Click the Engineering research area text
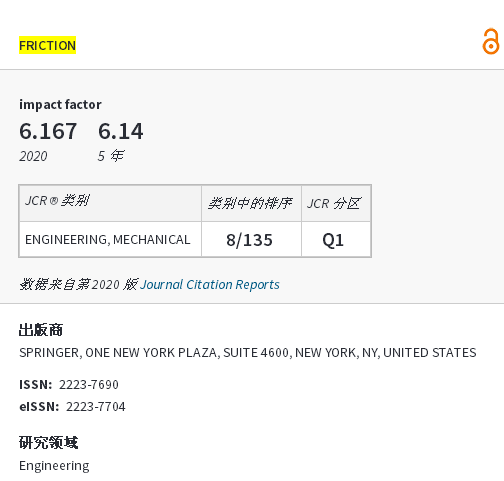Image resolution: width=504 pixels, height=481 pixels. coord(54,466)
